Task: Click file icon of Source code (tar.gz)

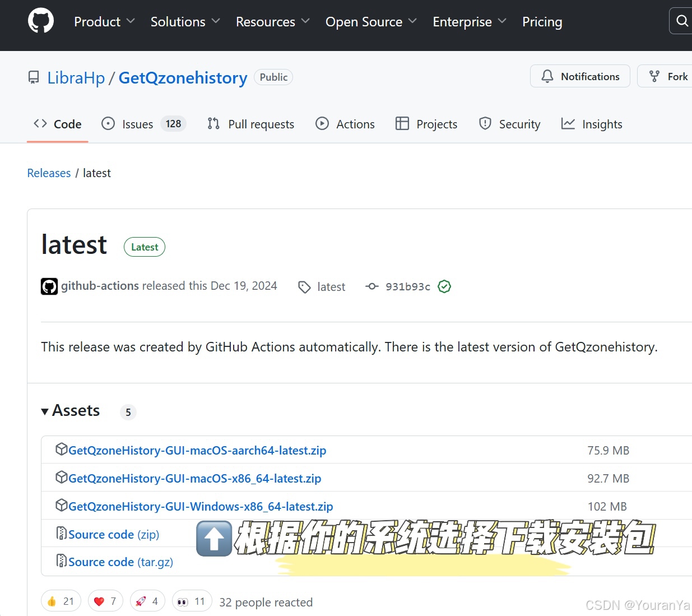Action: pos(62,561)
